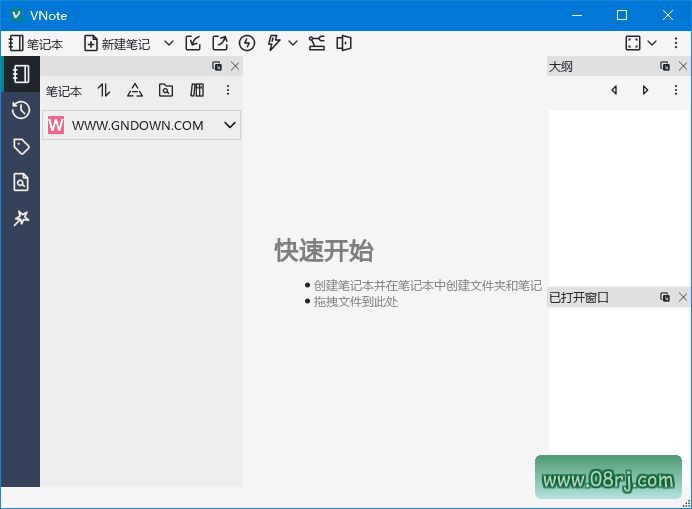The height and width of the screenshot is (509, 692).
Task: Click the task robot-arm icon in the toolbar
Action: (x=316, y=43)
